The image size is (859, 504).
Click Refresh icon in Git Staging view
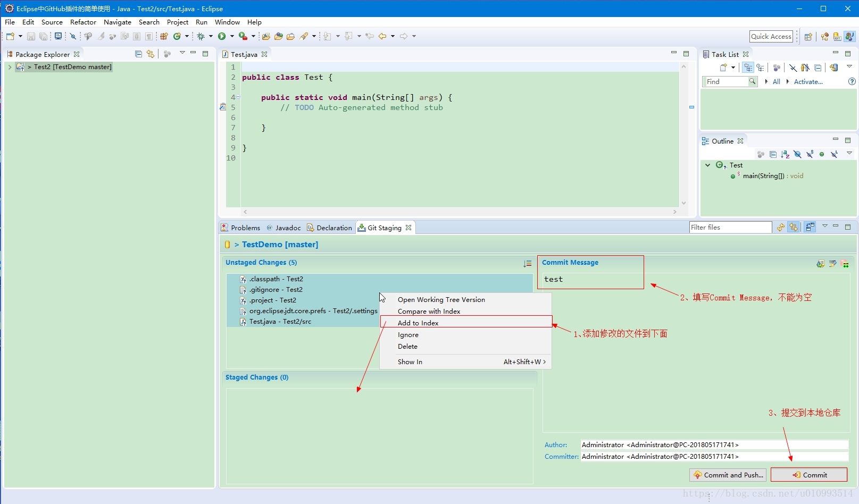[781, 227]
